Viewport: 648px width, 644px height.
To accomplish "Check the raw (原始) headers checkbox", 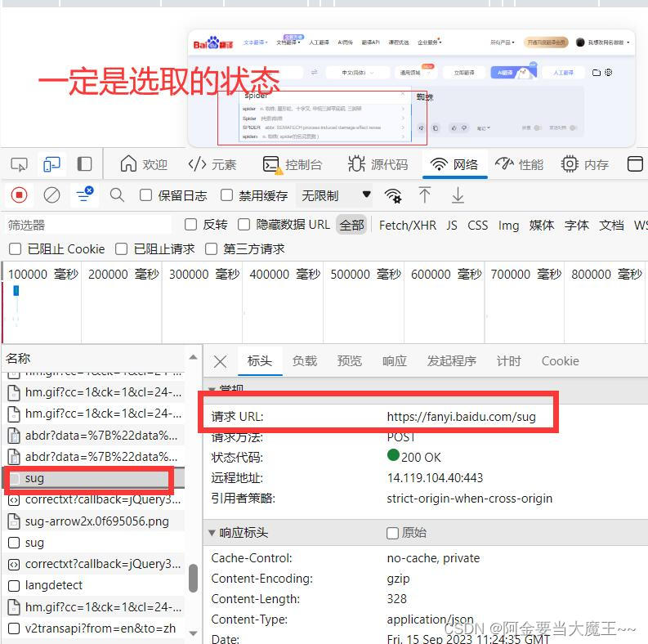I will 392,533.
